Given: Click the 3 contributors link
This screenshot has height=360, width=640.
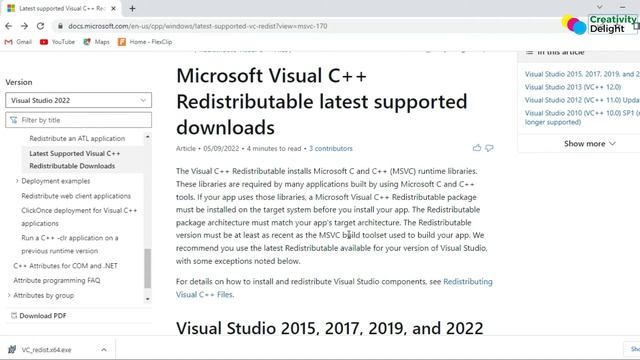Looking at the screenshot, I should (331, 149).
